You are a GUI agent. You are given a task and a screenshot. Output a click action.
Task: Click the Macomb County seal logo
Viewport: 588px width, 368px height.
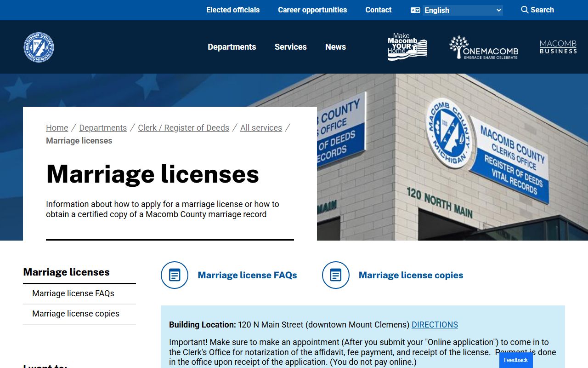coord(39,47)
